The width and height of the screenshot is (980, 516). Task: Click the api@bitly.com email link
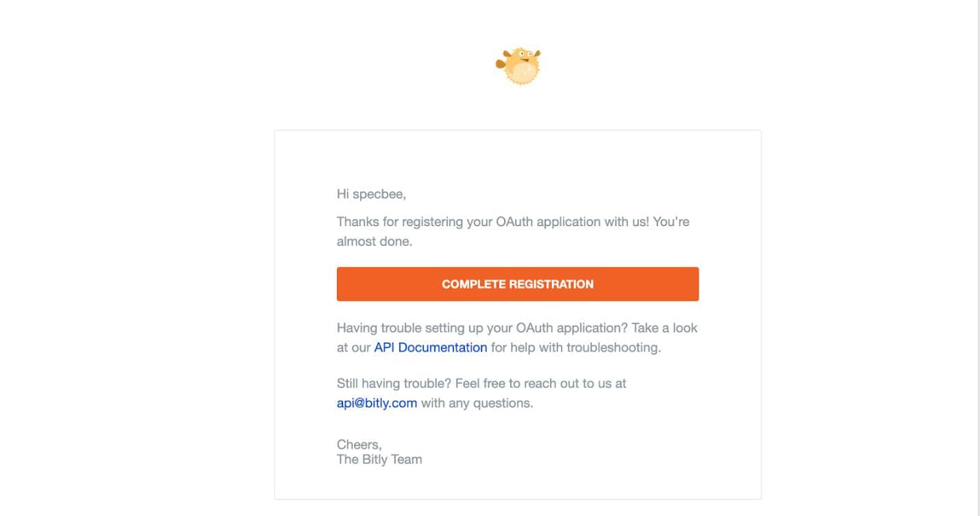pos(377,403)
